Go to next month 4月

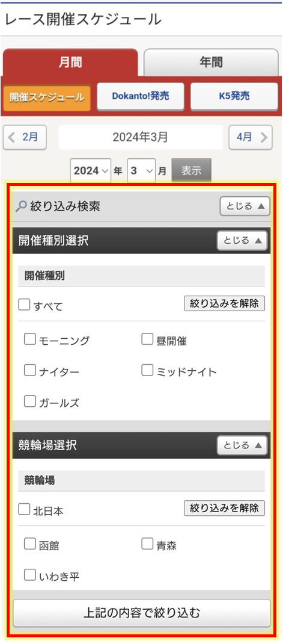pyautogui.click(x=251, y=137)
